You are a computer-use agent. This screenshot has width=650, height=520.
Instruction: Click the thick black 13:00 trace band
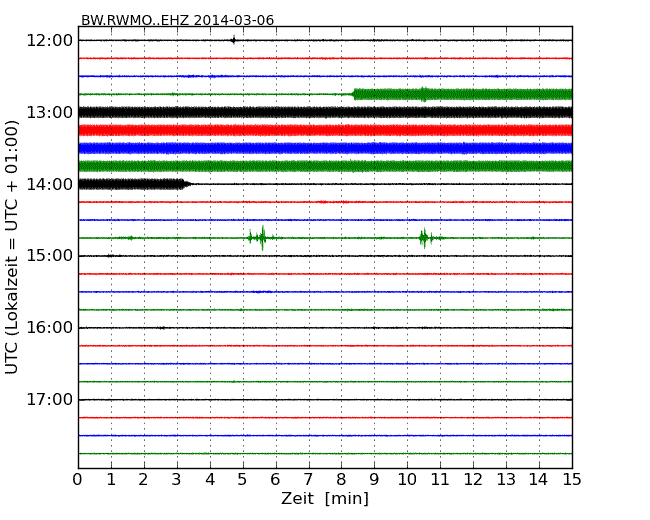point(325,112)
